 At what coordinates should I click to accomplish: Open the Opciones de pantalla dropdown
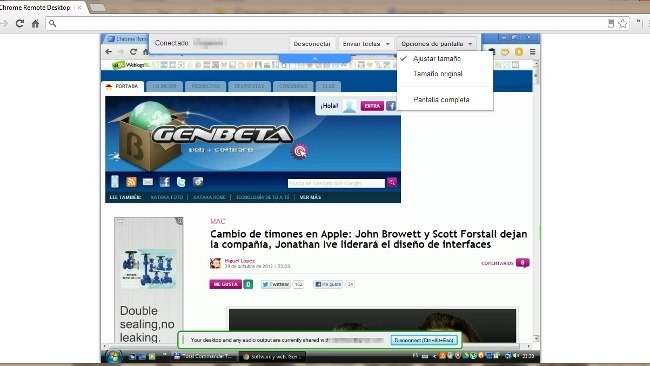(x=437, y=44)
